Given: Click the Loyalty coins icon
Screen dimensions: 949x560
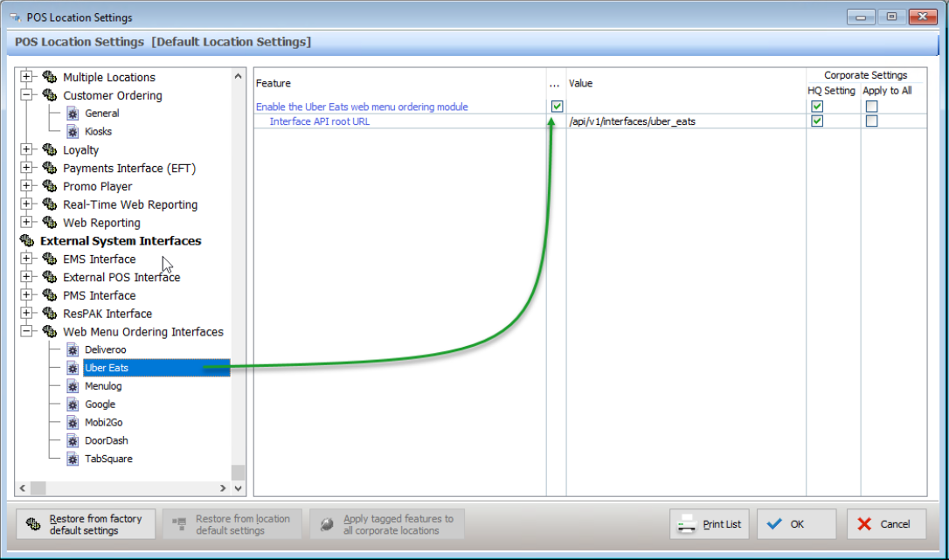Looking at the screenshot, I should pyautogui.click(x=50, y=150).
